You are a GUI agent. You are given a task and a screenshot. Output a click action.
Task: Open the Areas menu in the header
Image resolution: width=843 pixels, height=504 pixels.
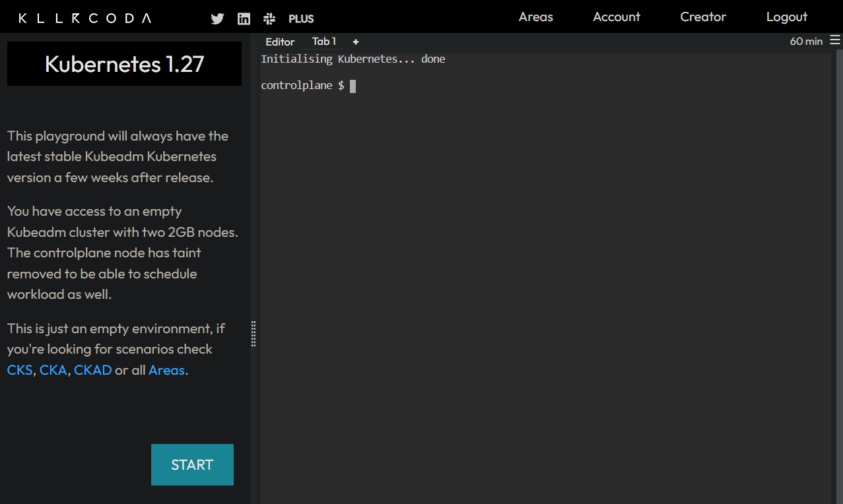click(535, 17)
